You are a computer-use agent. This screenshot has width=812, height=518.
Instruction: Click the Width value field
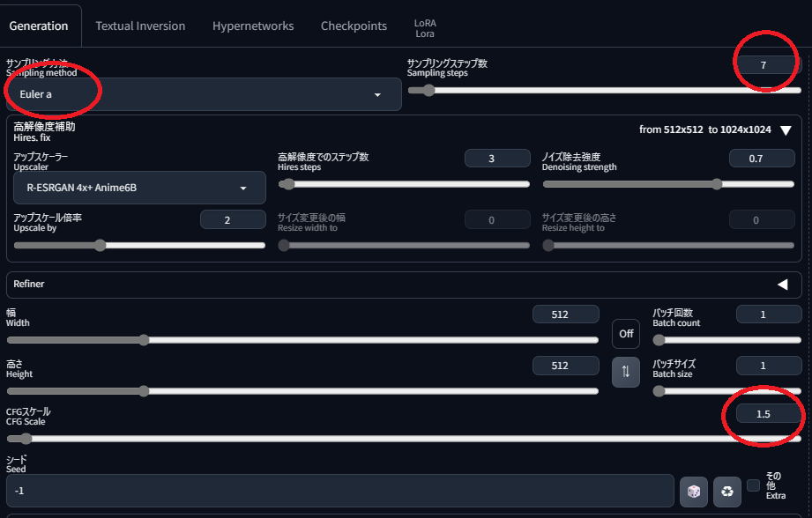(565, 314)
